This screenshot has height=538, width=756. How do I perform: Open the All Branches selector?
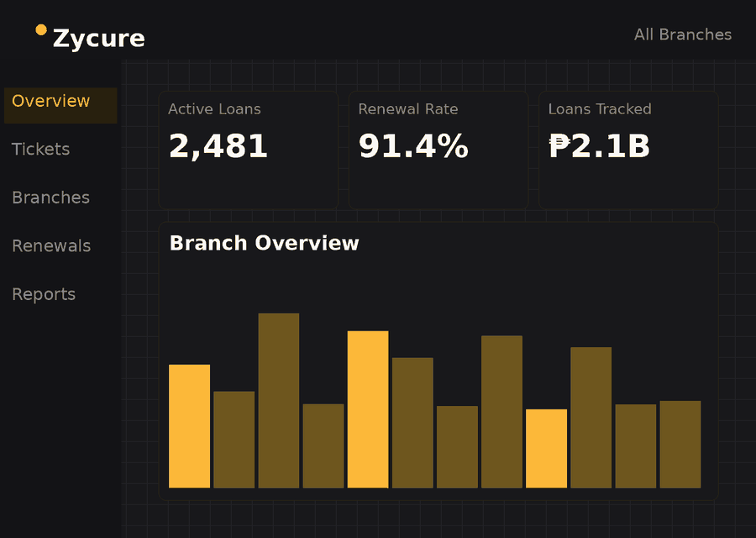click(x=682, y=34)
